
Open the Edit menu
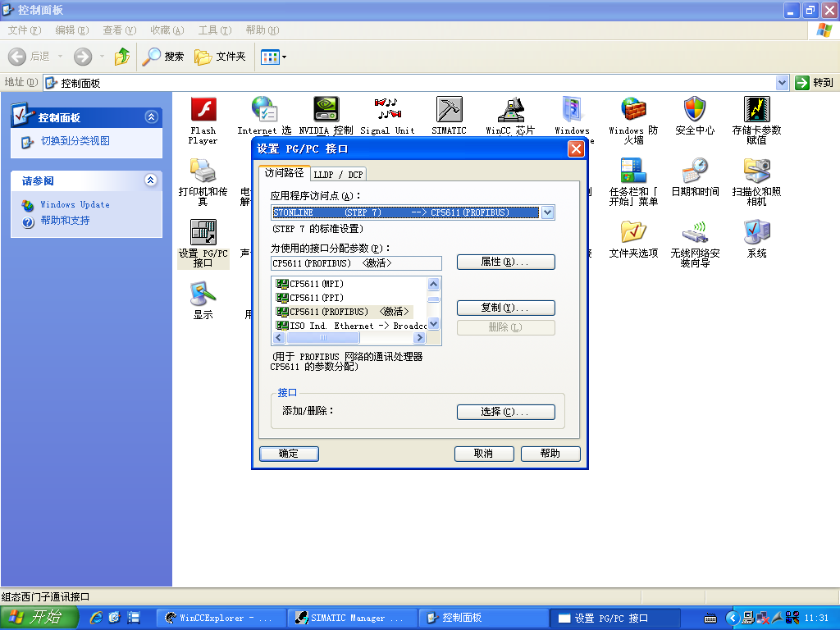coord(72,30)
